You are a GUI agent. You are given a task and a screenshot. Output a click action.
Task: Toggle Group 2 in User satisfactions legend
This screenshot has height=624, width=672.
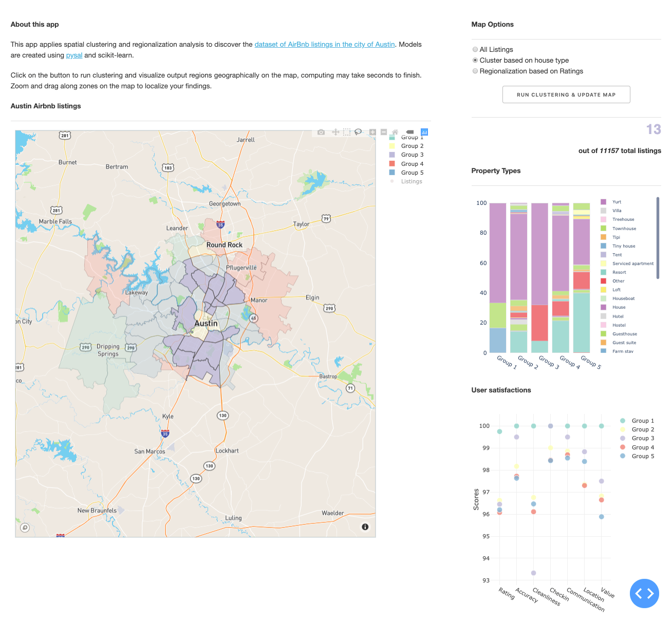pyautogui.click(x=637, y=429)
